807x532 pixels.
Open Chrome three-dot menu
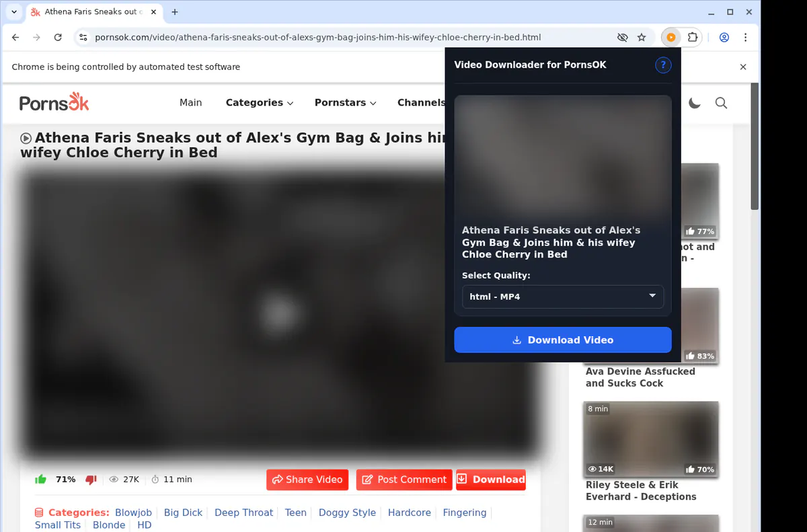(746, 38)
